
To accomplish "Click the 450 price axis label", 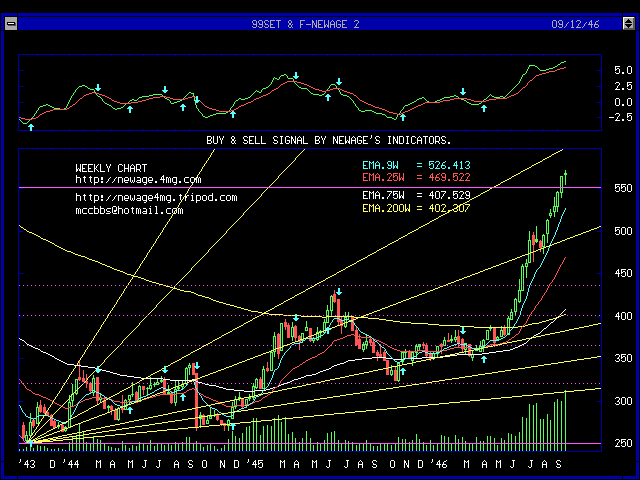I will pyautogui.click(x=623, y=273).
